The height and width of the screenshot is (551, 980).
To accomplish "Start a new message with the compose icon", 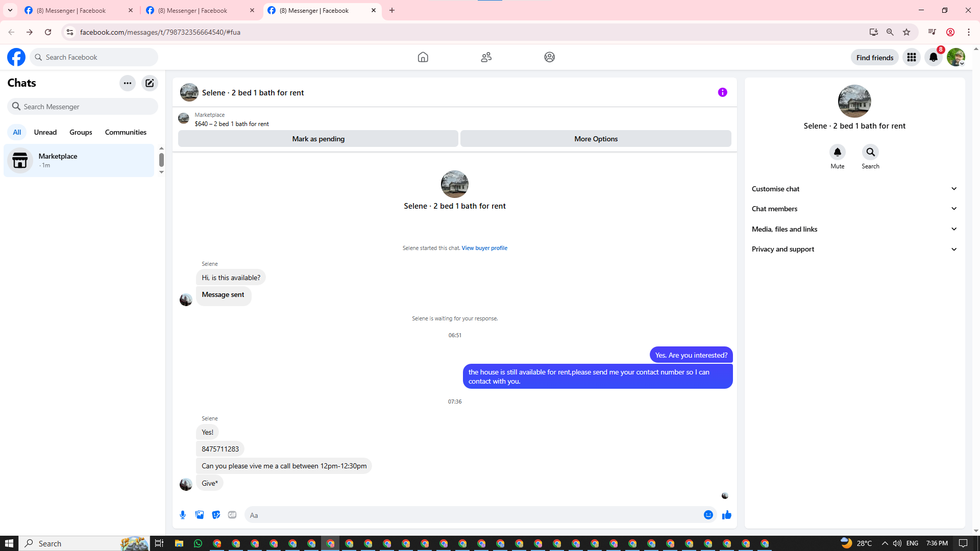I will pyautogui.click(x=150, y=83).
